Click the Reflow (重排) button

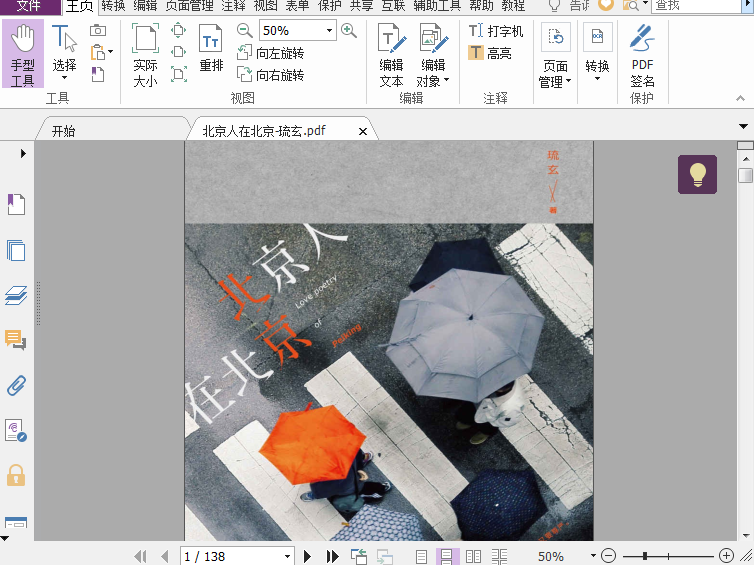click(x=211, y=48)
